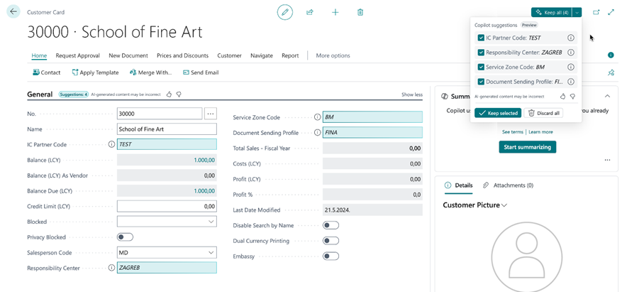Click Keep all (4) button

point(552,13)
